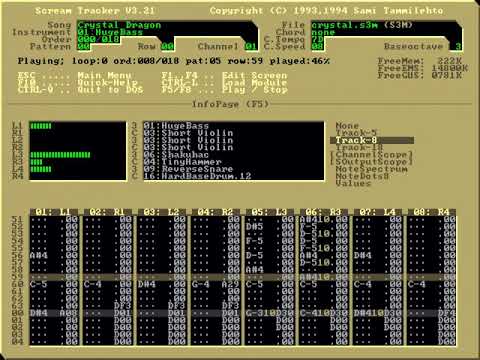Click the L4 channel volume meter
The height and width of the screenshot is (360, 480).
click(x=78, y=169)
